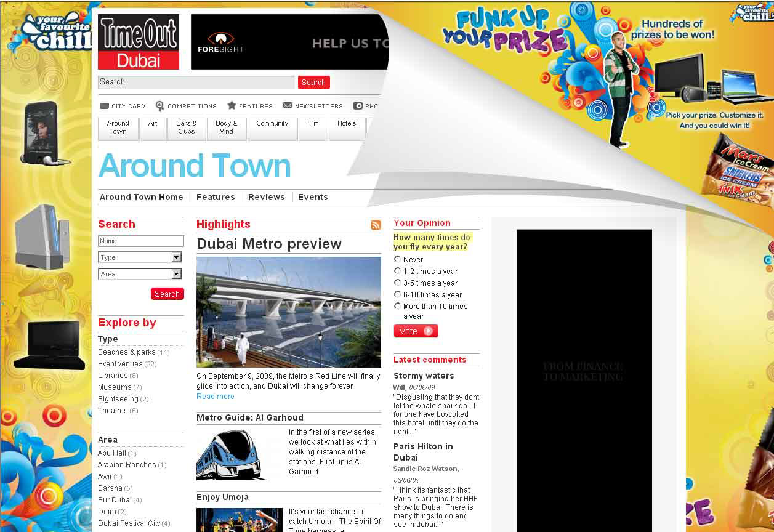Viewport: 774px width, 532px height.
Task: Click the Newsletters envelope icon
Action: 288,106
